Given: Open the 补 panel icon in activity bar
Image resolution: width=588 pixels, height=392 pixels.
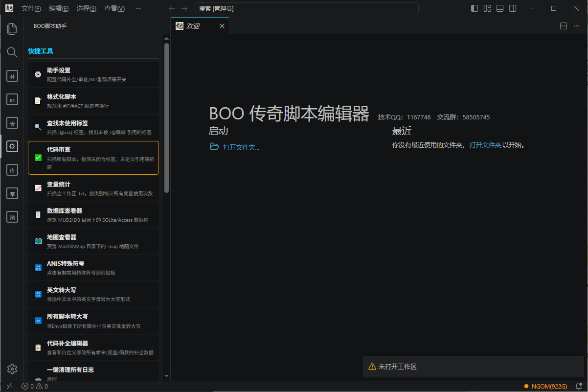Looking at the screenshot, I should pyautogui.click(x=12, y=76).
